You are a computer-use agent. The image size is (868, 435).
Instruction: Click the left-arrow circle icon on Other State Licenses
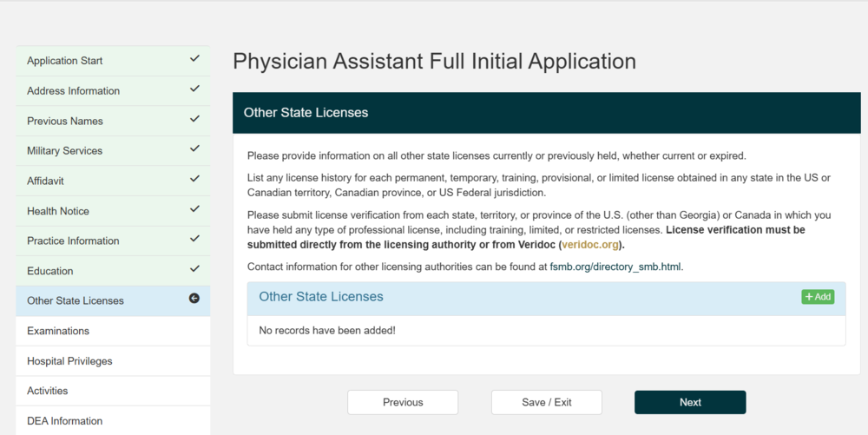194,299
